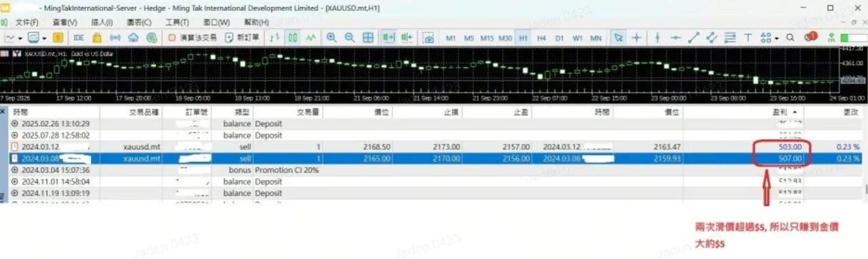Viewport: 868px width, 259px height.
Task: Select the H4 timeframe
Action: coord(541,38)
